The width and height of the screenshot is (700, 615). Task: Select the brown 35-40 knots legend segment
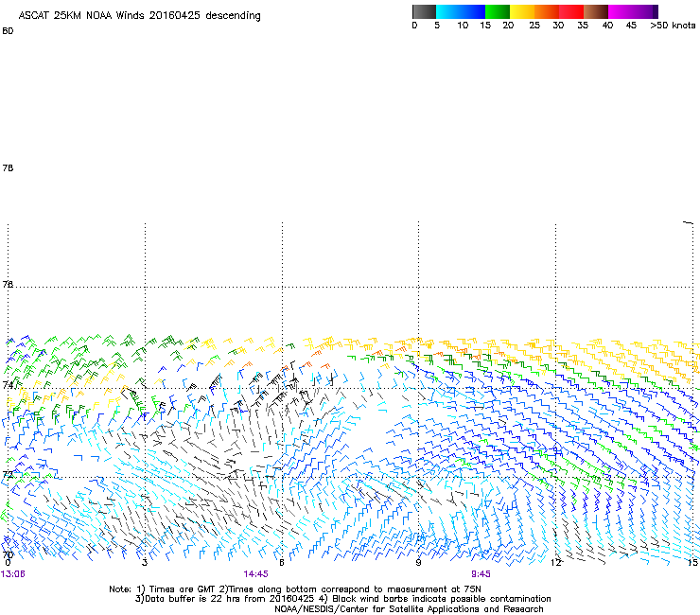[x=596, y=11]
